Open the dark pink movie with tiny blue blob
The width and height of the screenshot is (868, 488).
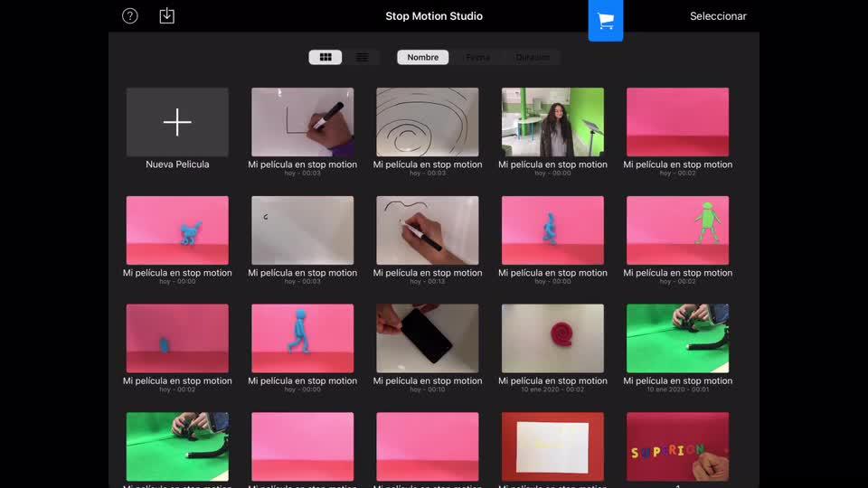click(x=177, y=338)
